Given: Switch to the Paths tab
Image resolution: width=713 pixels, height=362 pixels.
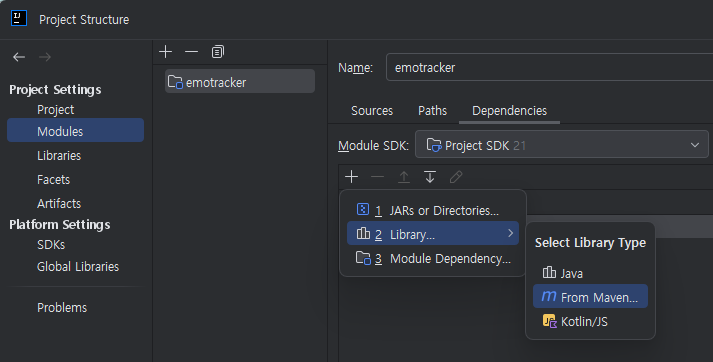Looking at the screenshot, I should click(432, 111).
